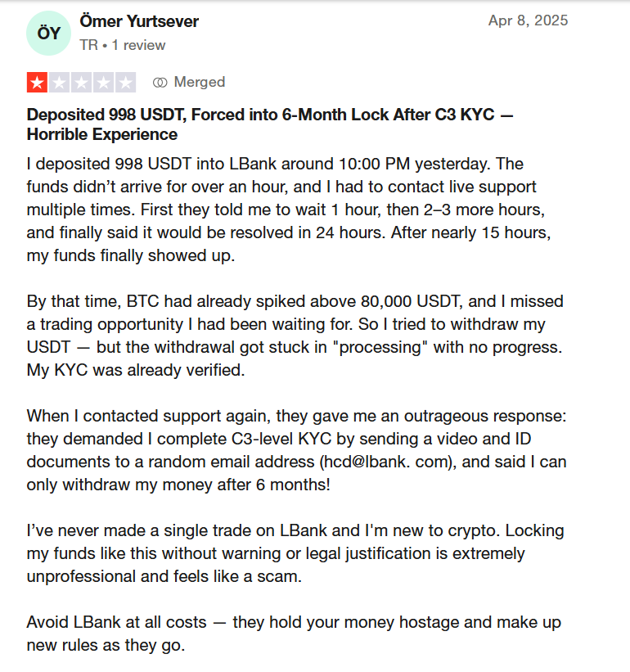This screenshot has height=672, width=630.
Task: Click paragraph starting 'I deposited 998 USDT'
Action: point(289,210)
